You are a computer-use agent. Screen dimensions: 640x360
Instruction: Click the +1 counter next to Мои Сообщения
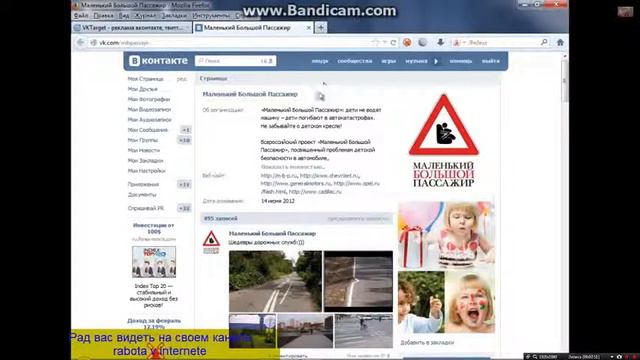[186, 130]
